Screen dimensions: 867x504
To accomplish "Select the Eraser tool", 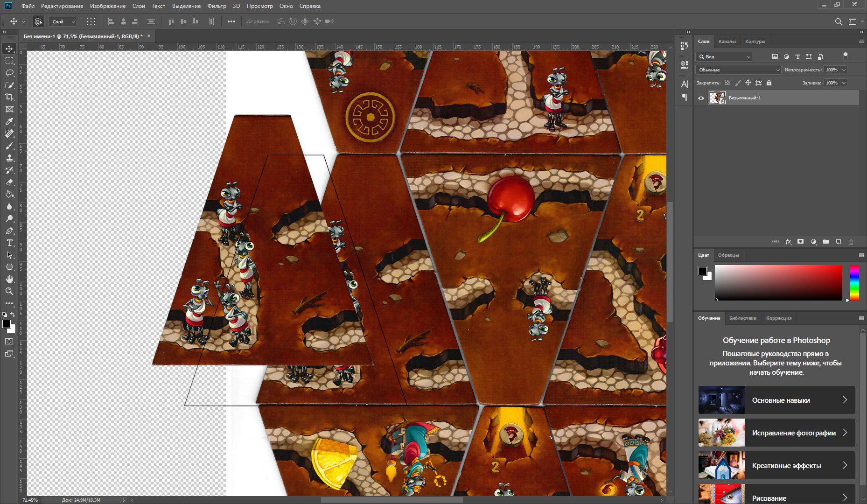I will click(x=9, y=182).
